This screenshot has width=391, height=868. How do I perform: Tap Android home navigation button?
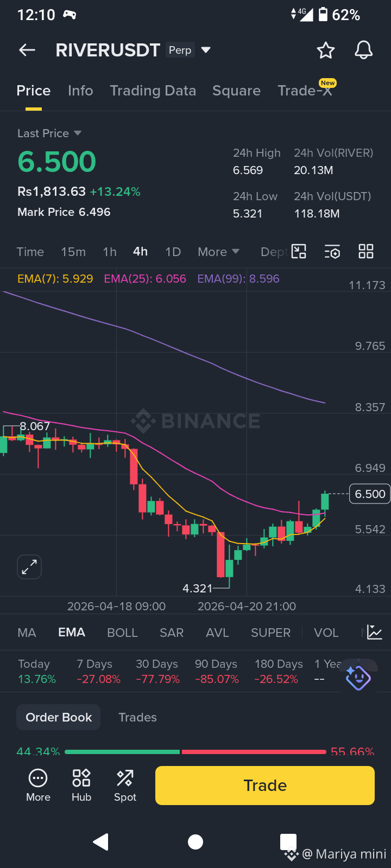(x=195, y=842)
